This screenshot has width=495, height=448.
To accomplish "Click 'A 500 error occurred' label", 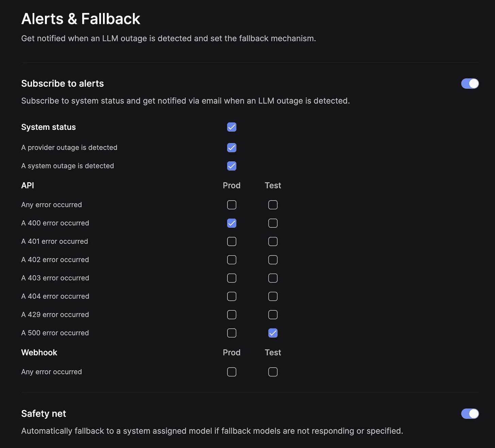I will coord(55,333).
